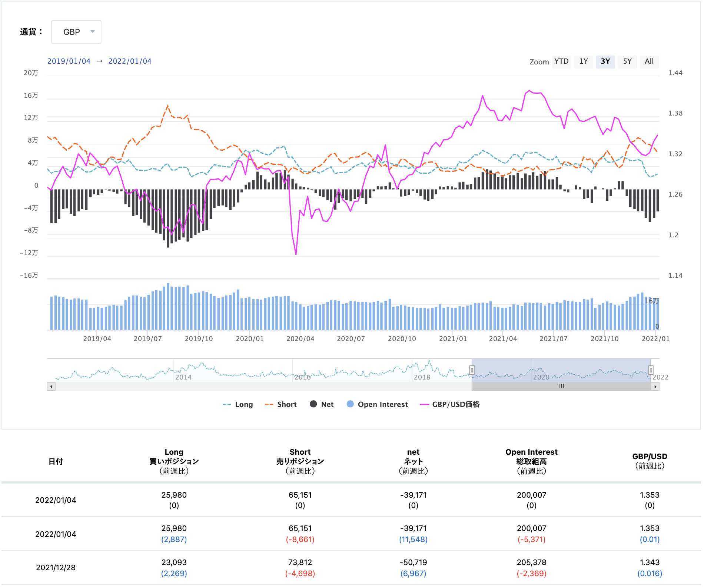This screenshot has width=704, height=588.
Task: Click the 2014 area in navigator
Action: (x=183, y=377)
